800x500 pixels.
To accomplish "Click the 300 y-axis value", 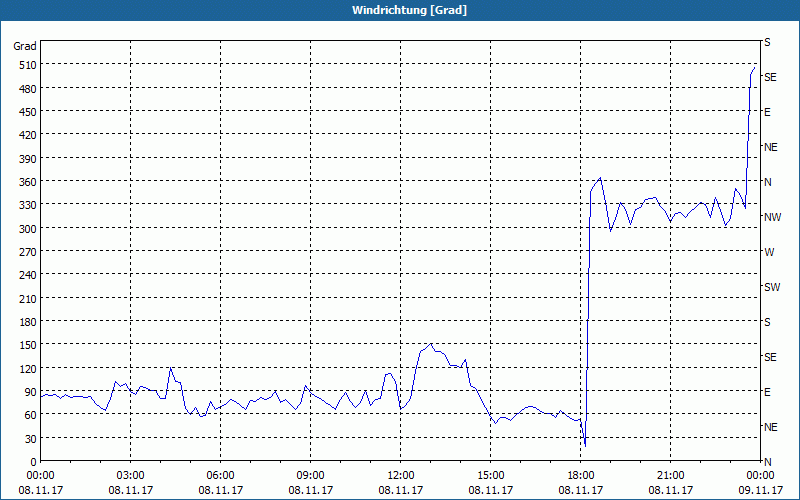I will click(28, 229).
